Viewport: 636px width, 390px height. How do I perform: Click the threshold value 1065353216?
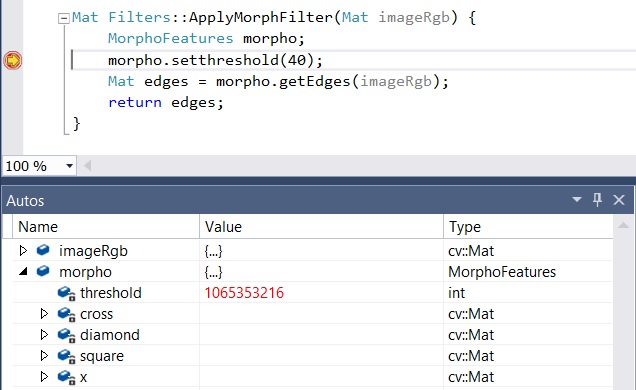pyautogui.click(x=244, y=293)
